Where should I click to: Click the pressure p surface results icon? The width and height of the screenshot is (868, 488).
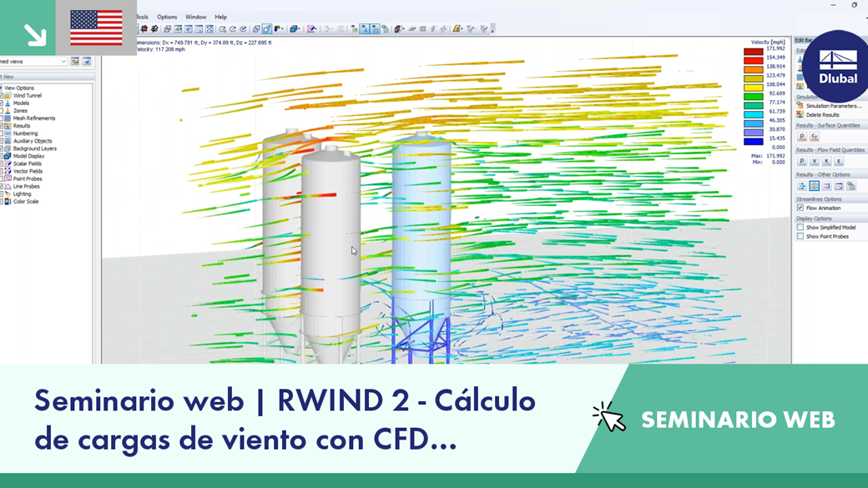click(801, 137)
